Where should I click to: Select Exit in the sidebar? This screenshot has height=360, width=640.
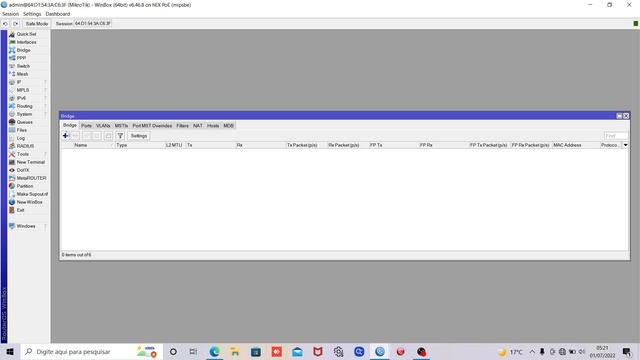pos(20,210)
